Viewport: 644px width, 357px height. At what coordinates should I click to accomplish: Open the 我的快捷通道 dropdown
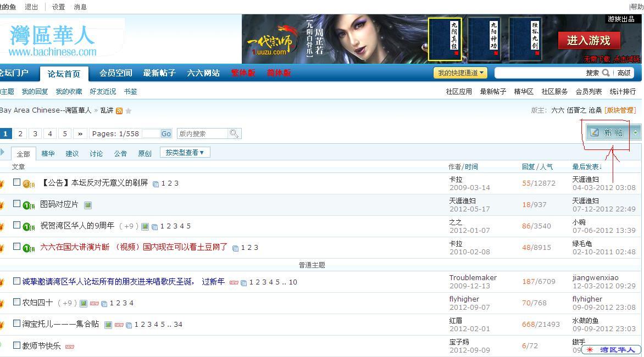[x=460, y=73]
